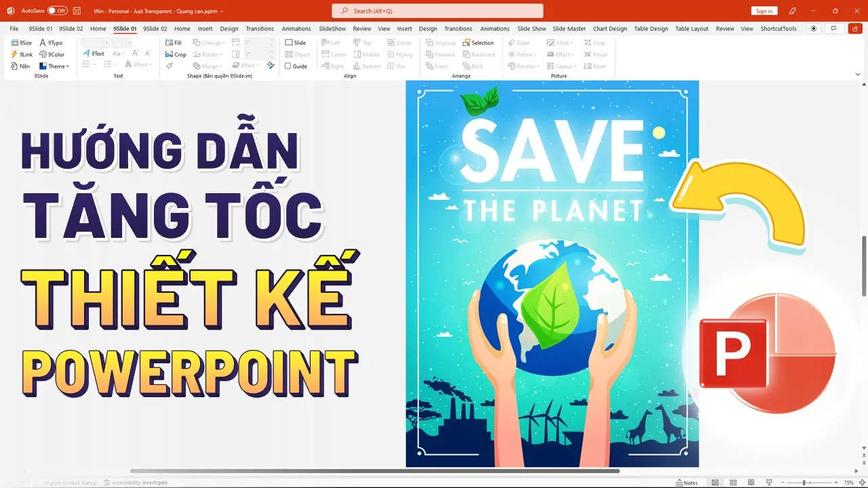
Task: Align Bottom in the Align group
Action: coord(367,66)
